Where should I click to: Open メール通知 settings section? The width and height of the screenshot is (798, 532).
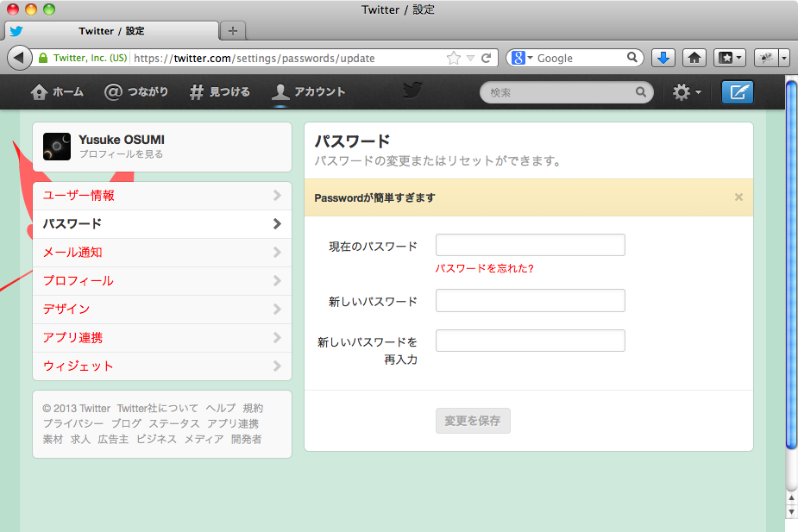(162, 253)
